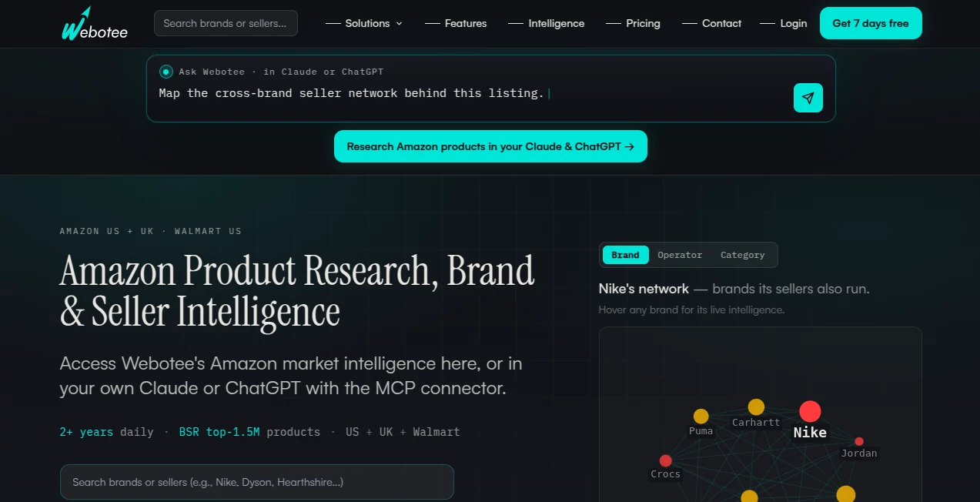Click "Hover any brand for its live intelligence."
980x502 pixels.
[691, 310]
